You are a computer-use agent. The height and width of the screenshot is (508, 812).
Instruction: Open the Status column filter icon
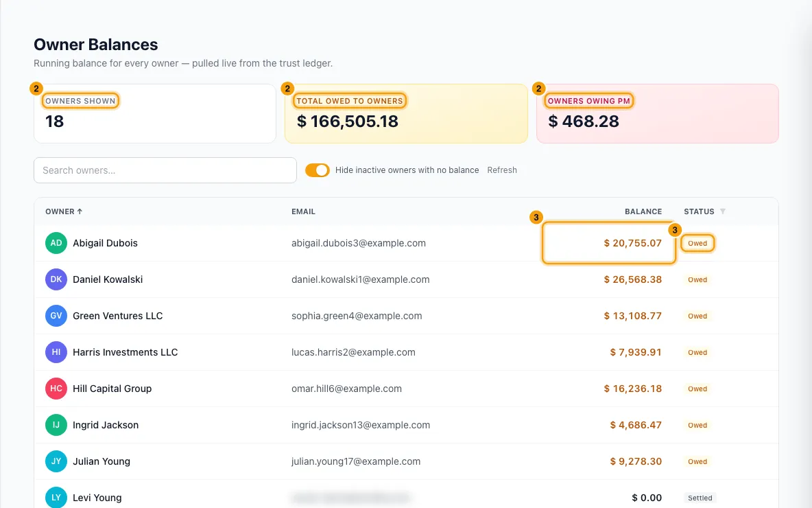pyautogui.click(x=723, y=211)
